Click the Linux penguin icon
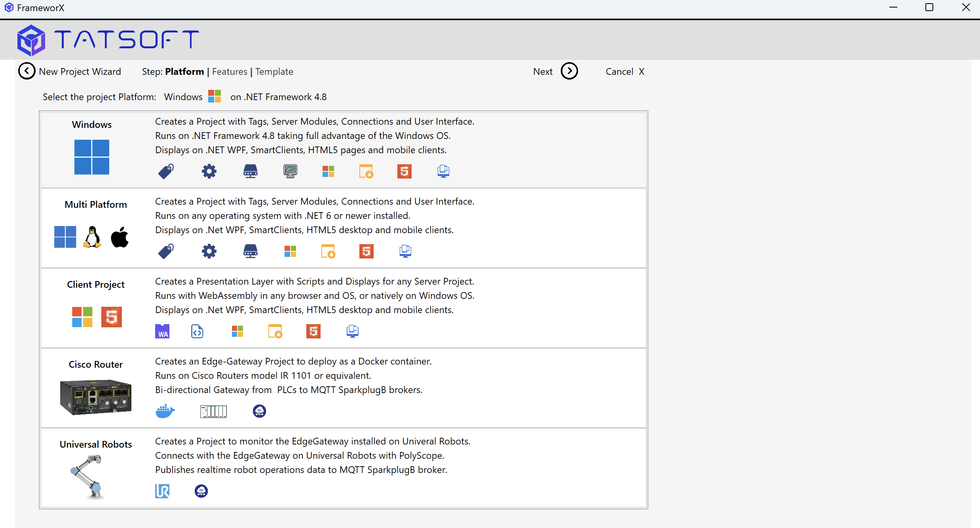The width and height of the screenshot is (980, 528). pos(92,237)
